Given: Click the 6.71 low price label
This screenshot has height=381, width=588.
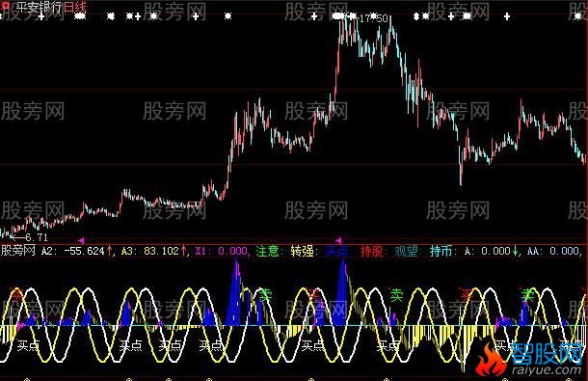Looking at the screenshot, I should coord(37,237).
